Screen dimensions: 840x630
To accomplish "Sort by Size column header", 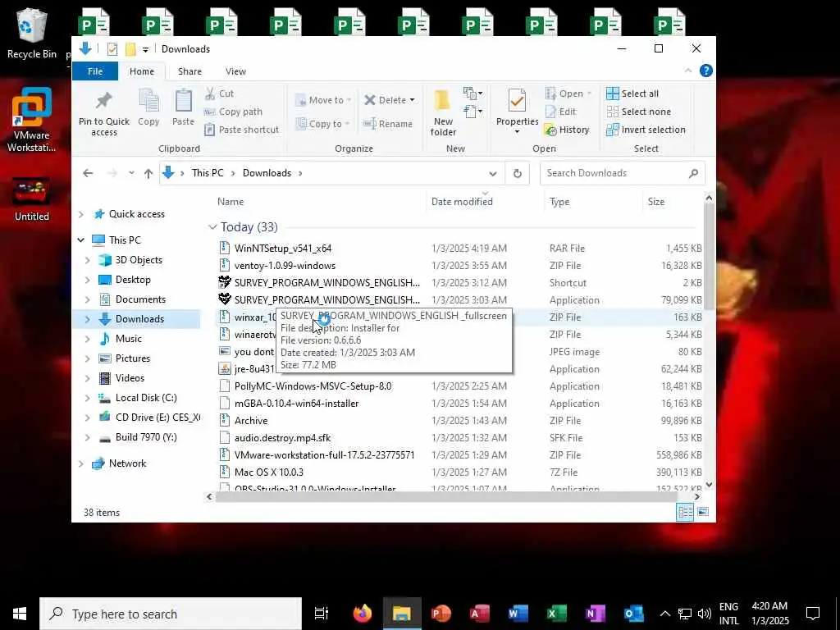I will (656, 202).
